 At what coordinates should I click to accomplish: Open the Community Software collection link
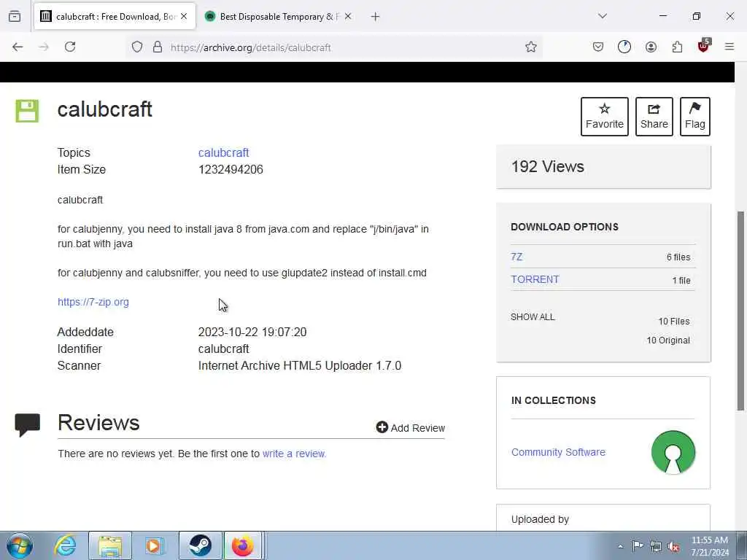coord(558,452)
